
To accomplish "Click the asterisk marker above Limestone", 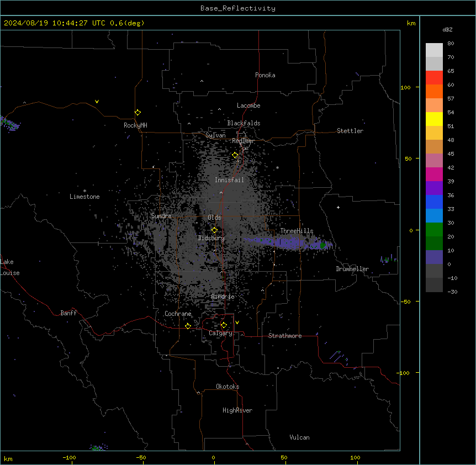I will [x=84, y=191].
